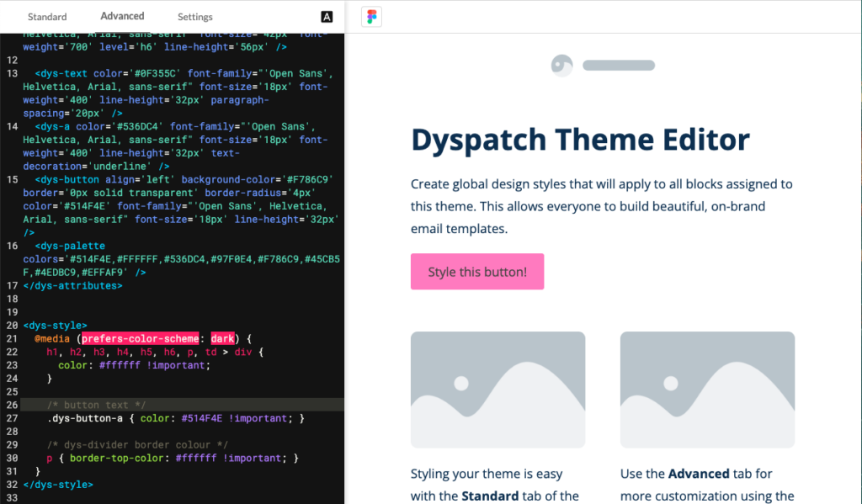Viewport: 862px width, 504px height.
Task: Click the 'Dyspatch Theme Editor' heading
Action: pyautogui.click(x=580, y=140)
